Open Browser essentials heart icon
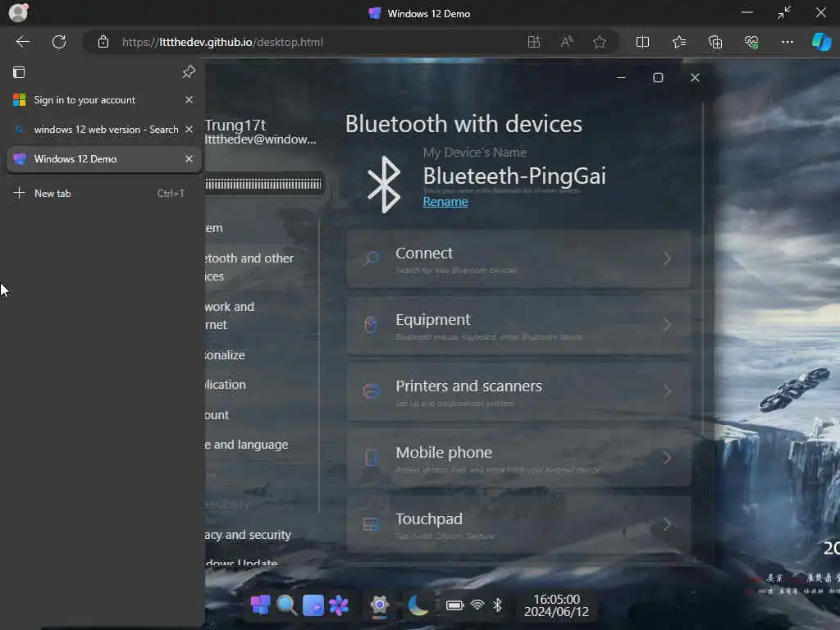 (751, 42)
